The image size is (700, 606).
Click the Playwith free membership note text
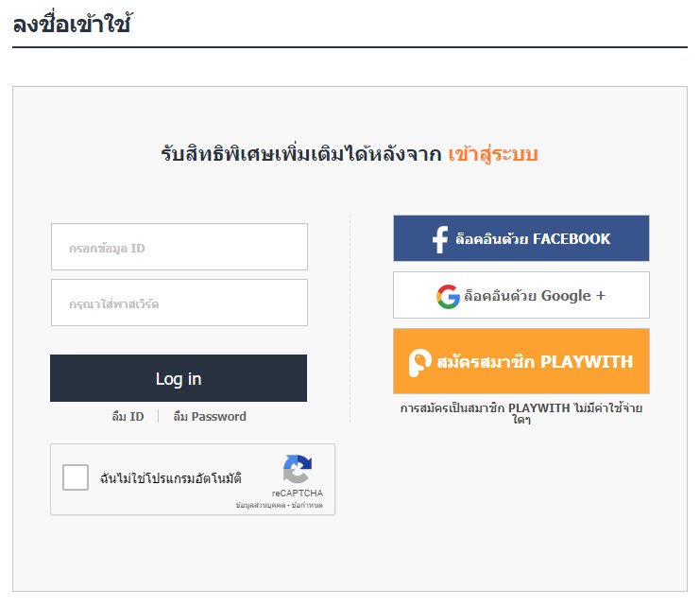coord(521,413)
